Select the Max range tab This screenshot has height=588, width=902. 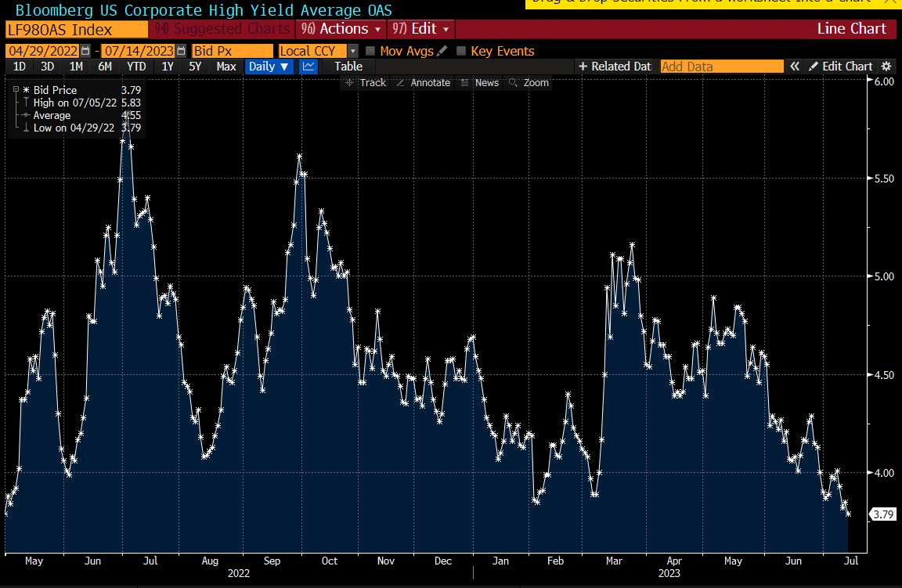coord(226,67)
